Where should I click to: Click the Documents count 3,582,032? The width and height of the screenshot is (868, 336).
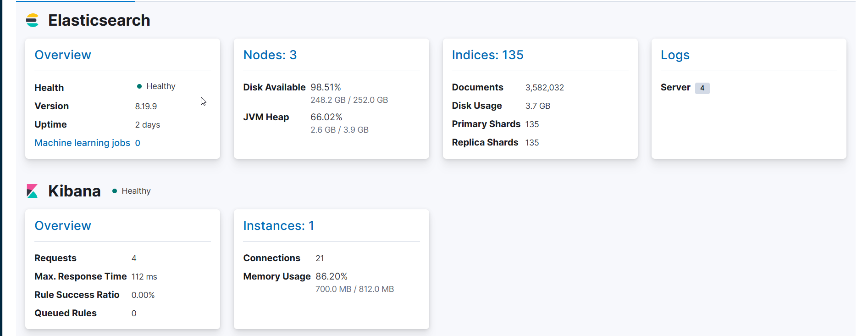pos(544,88)
